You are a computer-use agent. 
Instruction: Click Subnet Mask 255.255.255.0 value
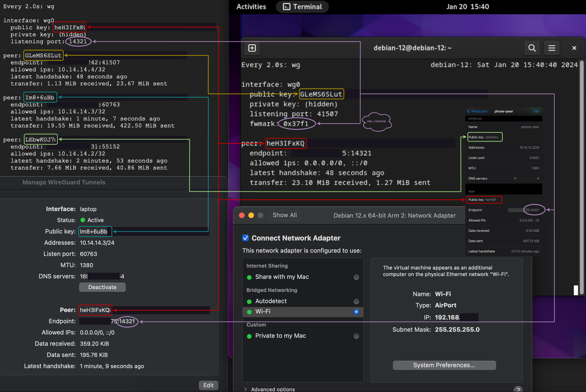[x=457, y=330]
